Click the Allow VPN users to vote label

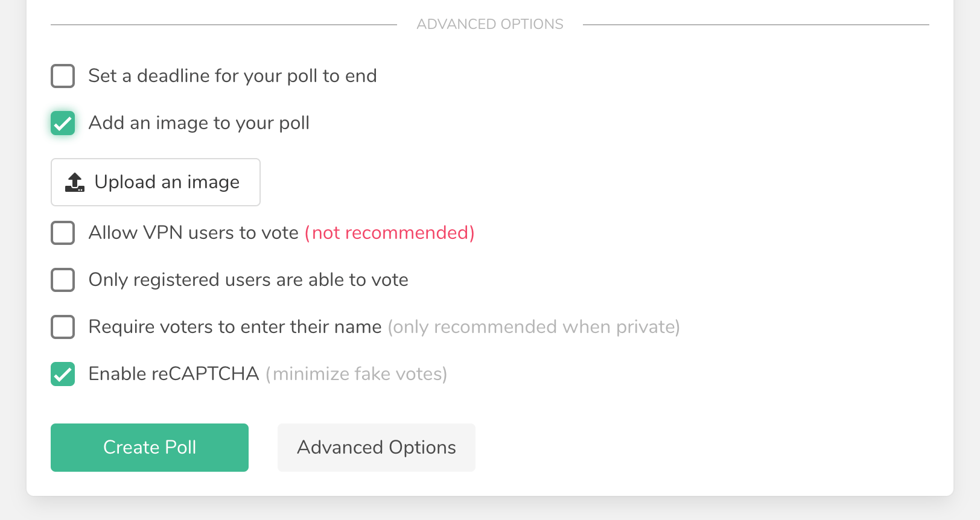click(194, 232)
